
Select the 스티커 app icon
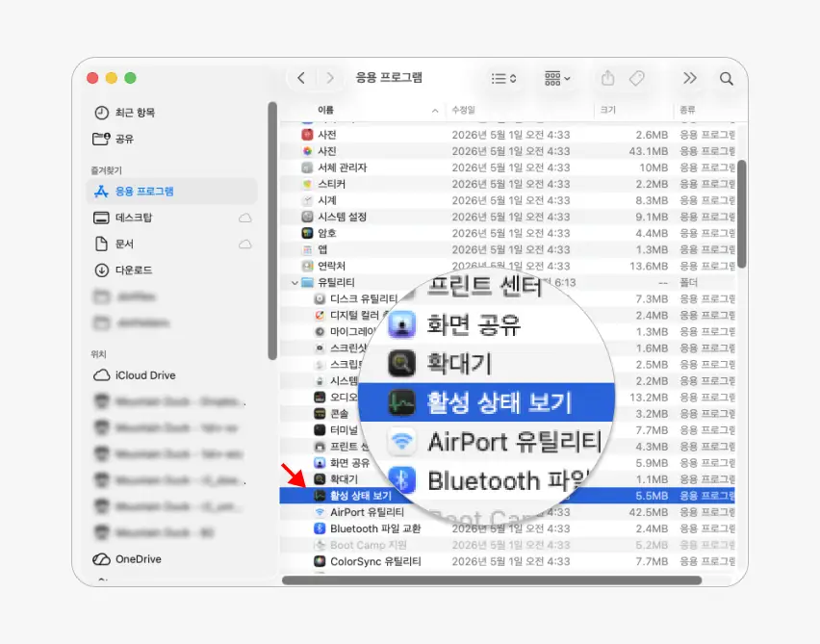coord(308,184)
